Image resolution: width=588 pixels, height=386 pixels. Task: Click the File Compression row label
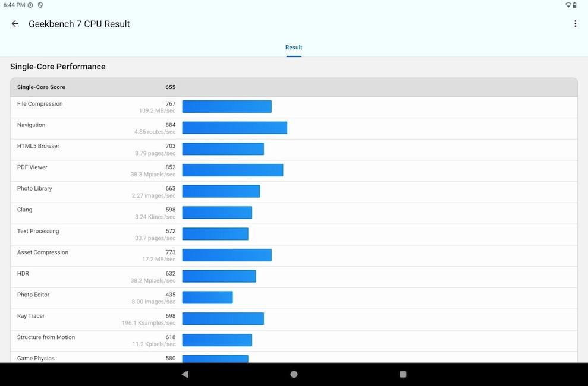(x=40, y=104)
